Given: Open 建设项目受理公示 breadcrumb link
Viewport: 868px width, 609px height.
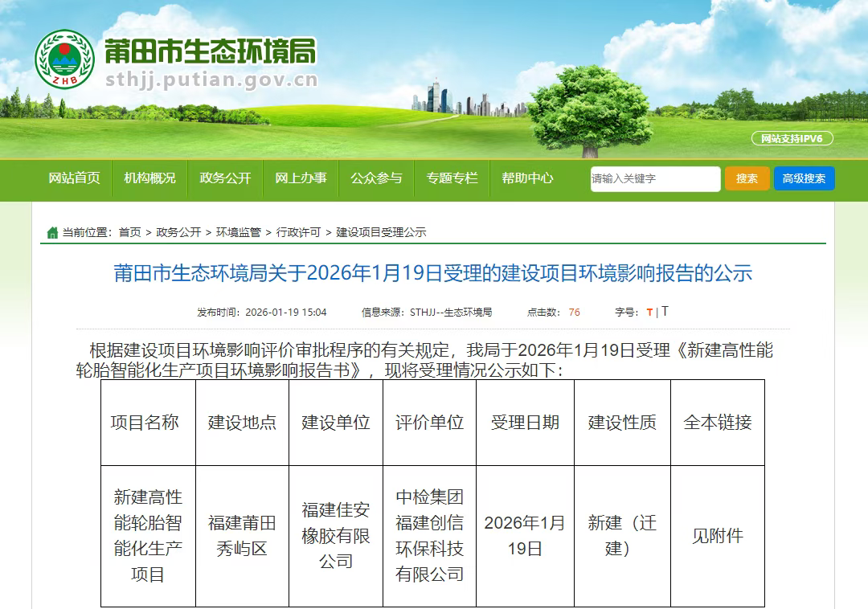Looking at the screenshot, I should click(381, 233).
